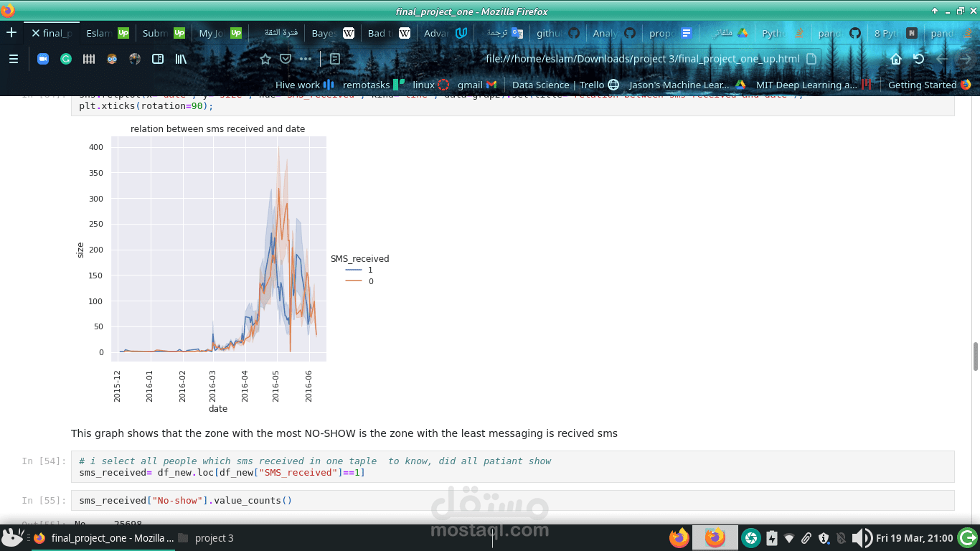980x551 pixels.
Task: Save page to Pocket
Action: pyautogui.click(x=286, y=59)
